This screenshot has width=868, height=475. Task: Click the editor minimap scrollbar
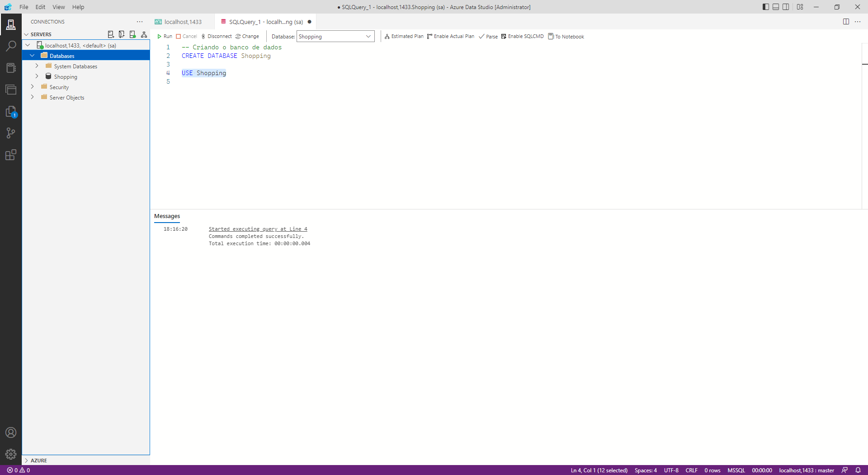tap(865, 127)
